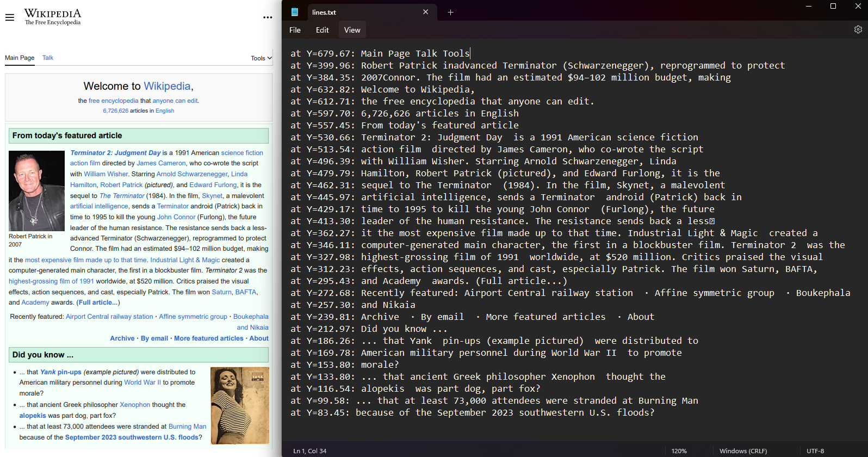This screenshot has height=457, width=868.
Task: Open the John Connor link
Action: point(176,217)
